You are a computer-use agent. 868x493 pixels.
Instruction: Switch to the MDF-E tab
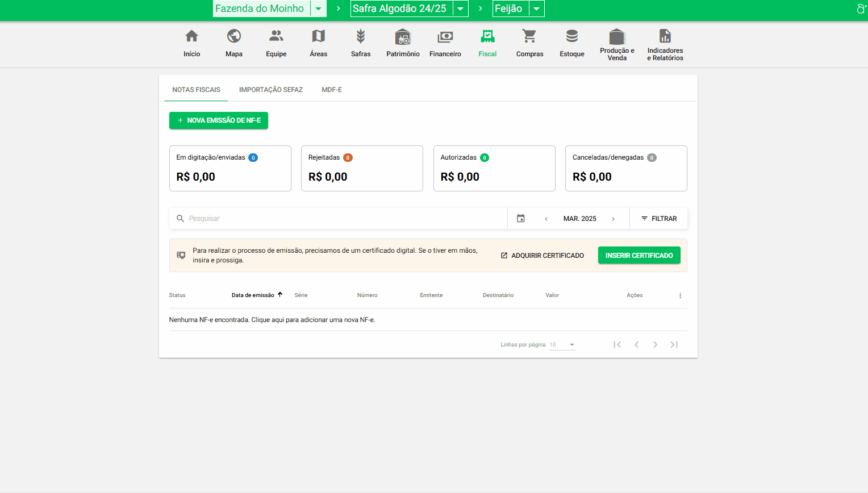[332, 90]
